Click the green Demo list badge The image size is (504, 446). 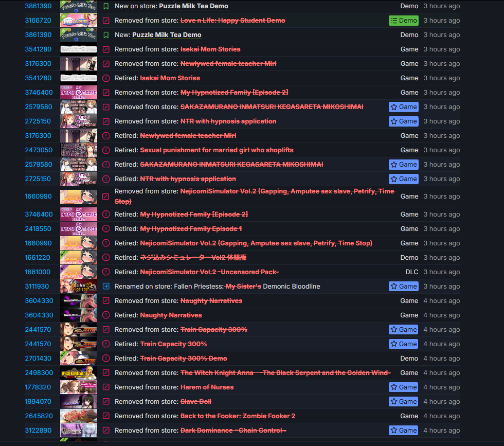(403, 21)
